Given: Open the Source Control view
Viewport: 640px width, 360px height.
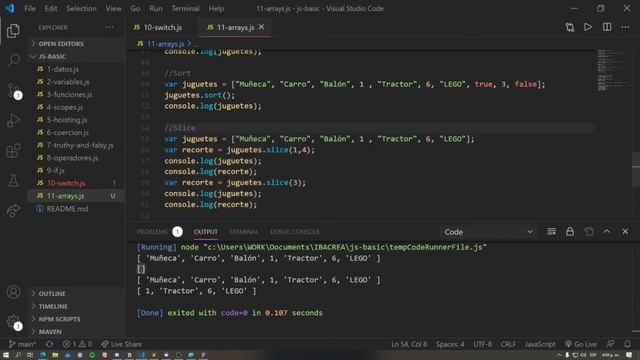Looking at the screenshot, I should (x=13, y=91).
